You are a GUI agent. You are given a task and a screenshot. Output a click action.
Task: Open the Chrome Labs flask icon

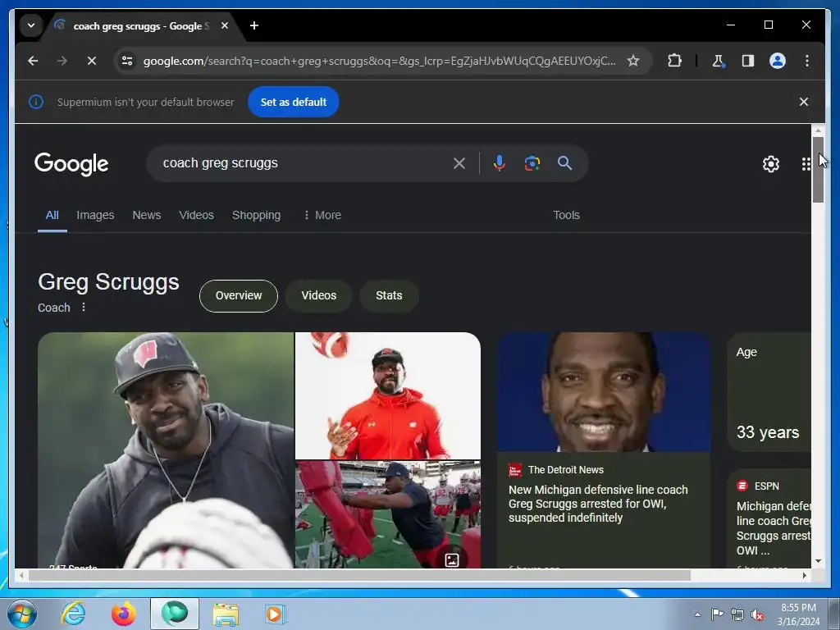(x=719, y=61)
